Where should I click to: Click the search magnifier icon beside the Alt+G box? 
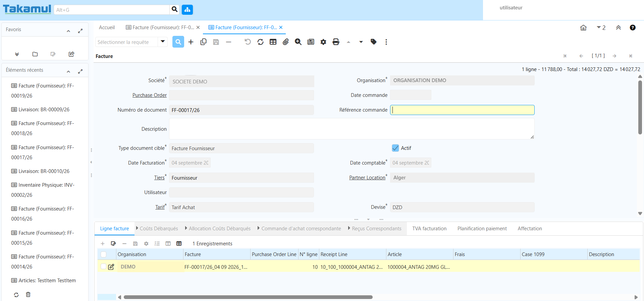(x=174, y=9)
